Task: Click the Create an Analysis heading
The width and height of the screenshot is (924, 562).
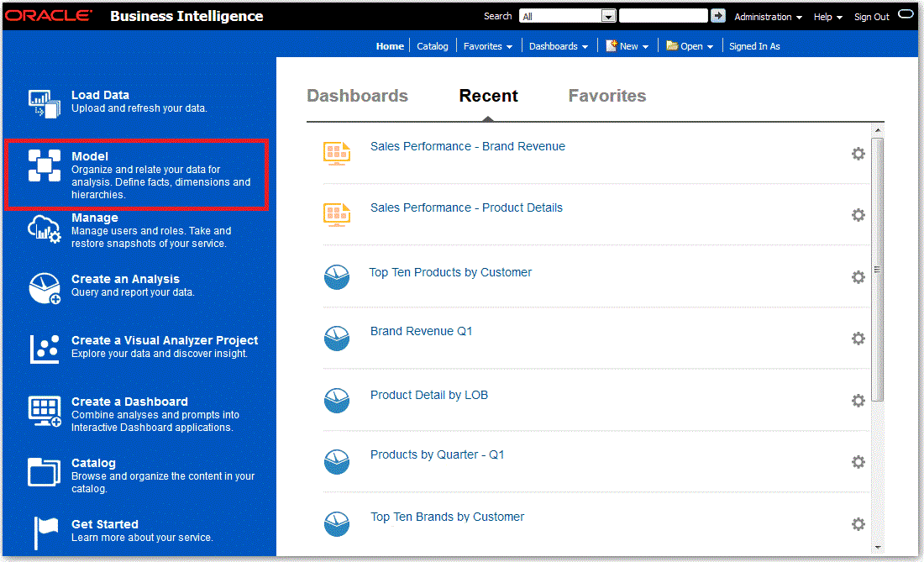Action: (125, 279)
